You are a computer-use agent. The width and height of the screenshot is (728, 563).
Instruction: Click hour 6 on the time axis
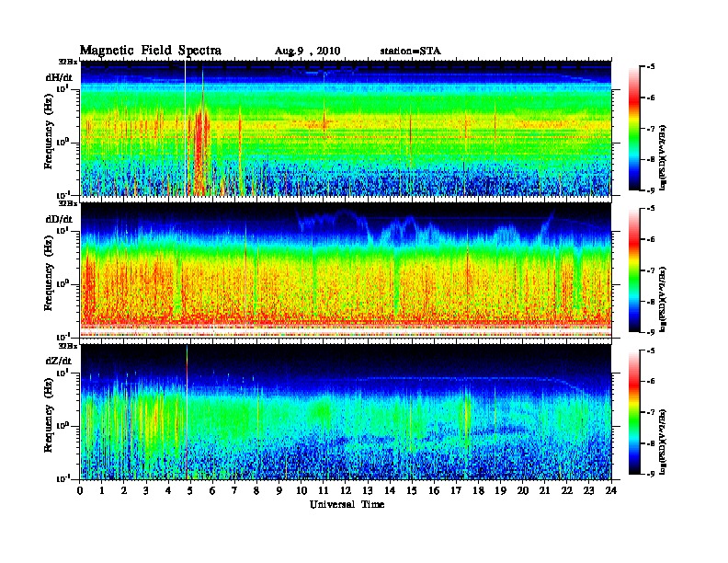pos(212,490)
